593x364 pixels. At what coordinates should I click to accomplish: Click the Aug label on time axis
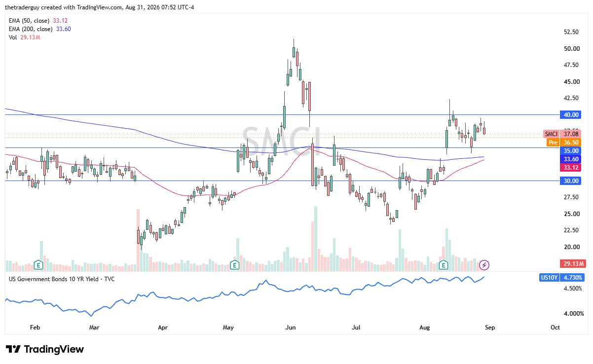click(x=424, y=327)
